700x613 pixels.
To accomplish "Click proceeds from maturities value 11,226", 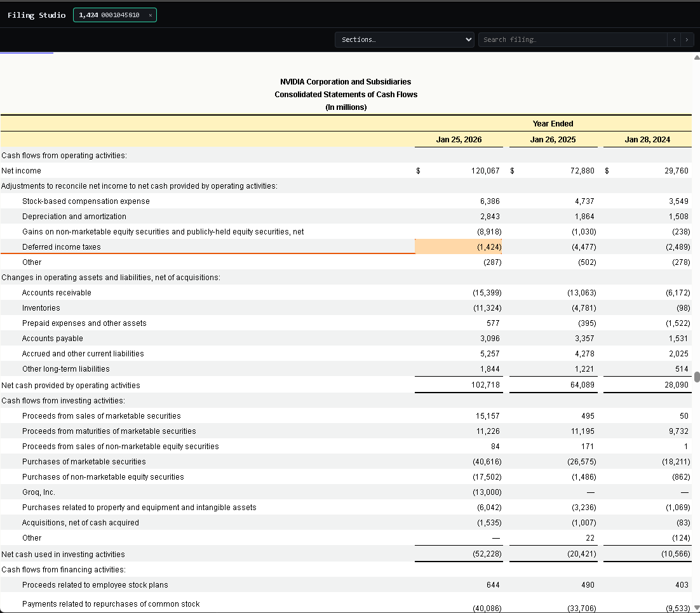I will pos(487,431).
